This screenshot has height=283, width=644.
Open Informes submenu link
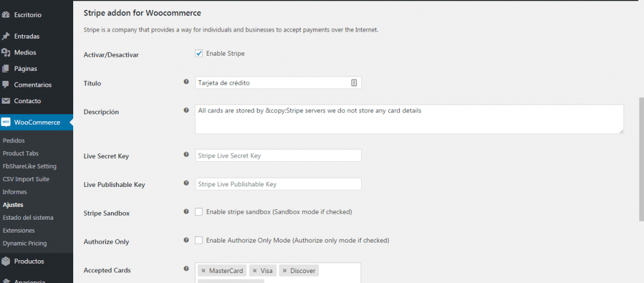(x=15, y=192)
